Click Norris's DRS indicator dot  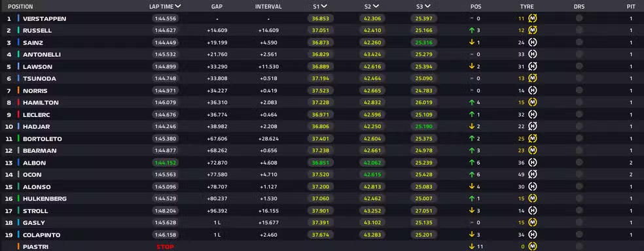(x=579, y=90)
